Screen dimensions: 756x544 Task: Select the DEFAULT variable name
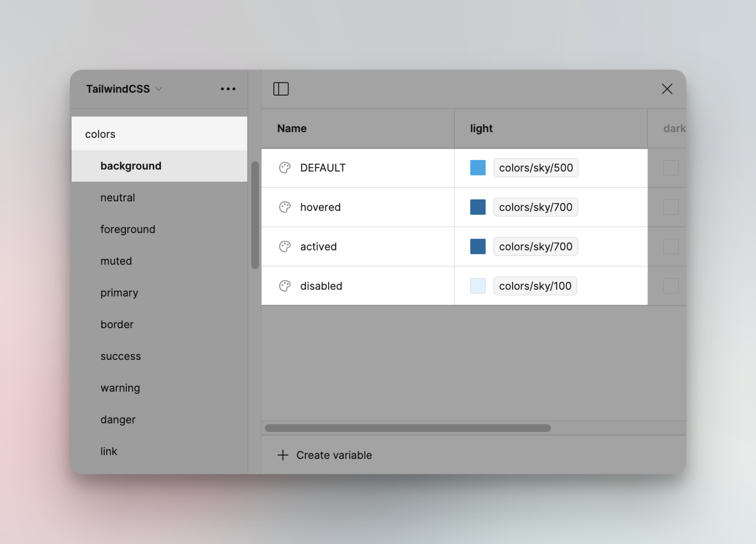click(x=323, y=168)
